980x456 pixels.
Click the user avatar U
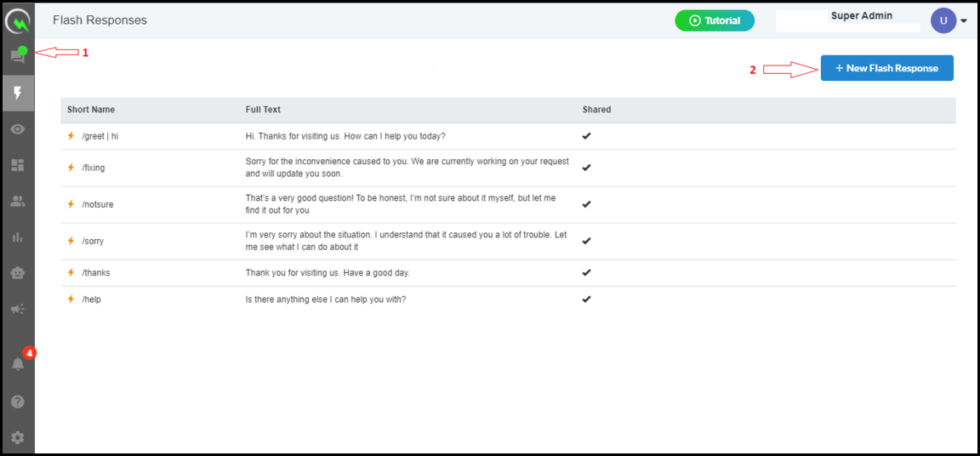click(x=943, y=20)
